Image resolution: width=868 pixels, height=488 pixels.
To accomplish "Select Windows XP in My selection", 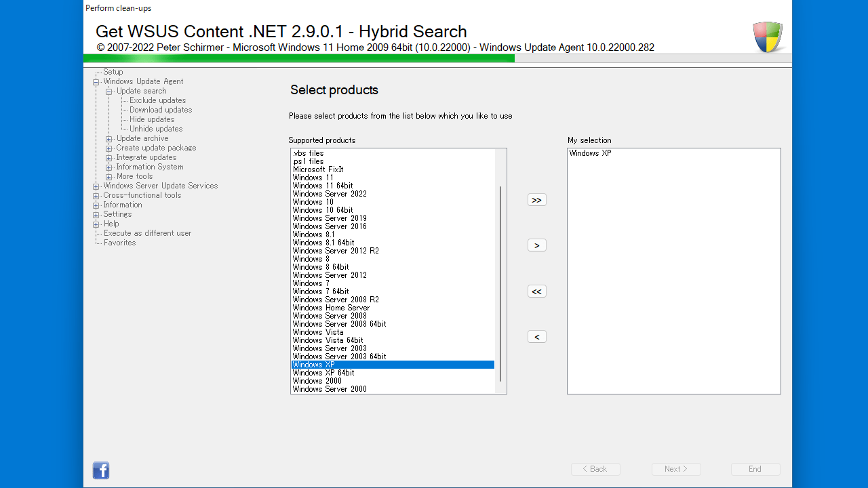I will (673, 153).
